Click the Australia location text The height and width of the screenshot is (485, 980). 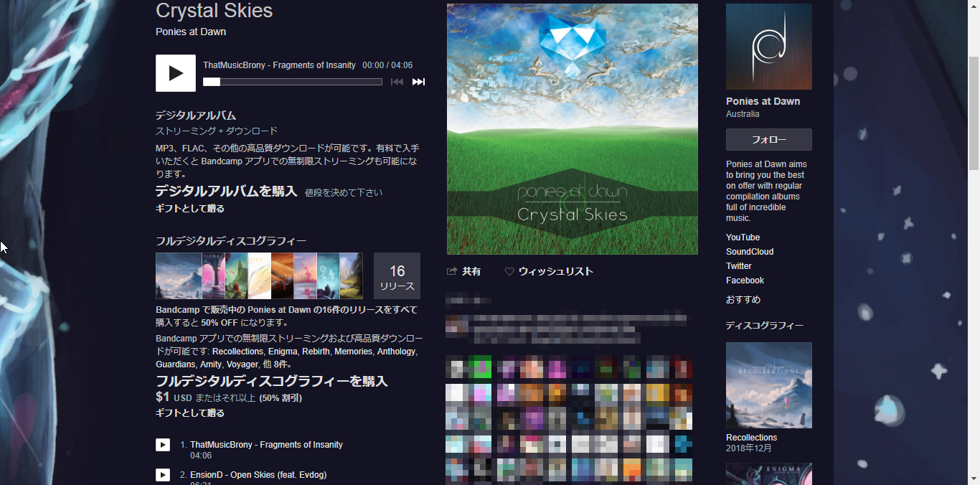tap(743, 114)
